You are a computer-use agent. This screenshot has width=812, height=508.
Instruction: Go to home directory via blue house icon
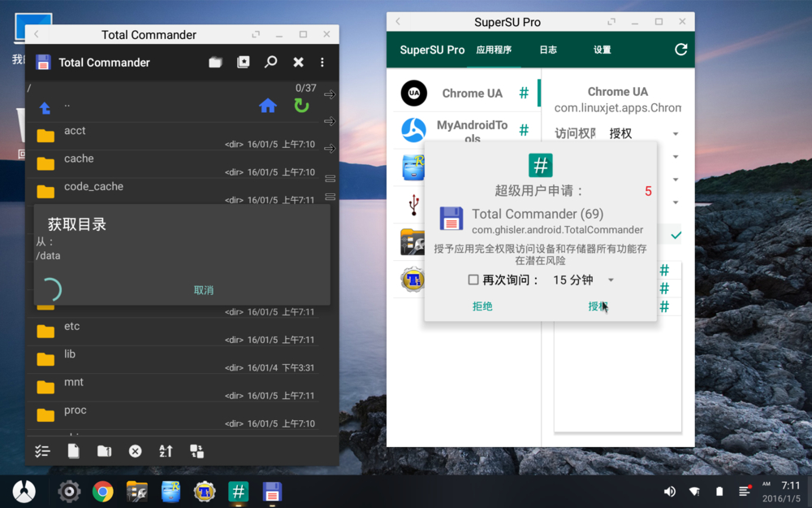pyautogui.click(x=268, y=106)
